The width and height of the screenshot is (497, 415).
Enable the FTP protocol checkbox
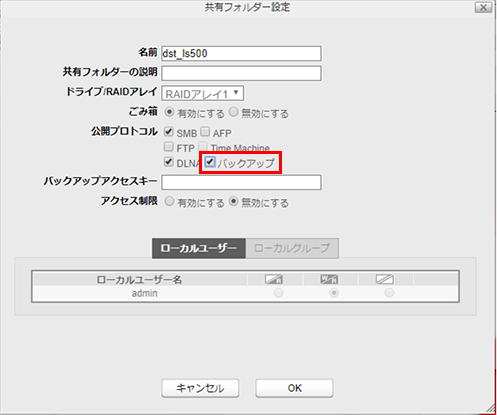pyautogui.click(x=168, y=147)
